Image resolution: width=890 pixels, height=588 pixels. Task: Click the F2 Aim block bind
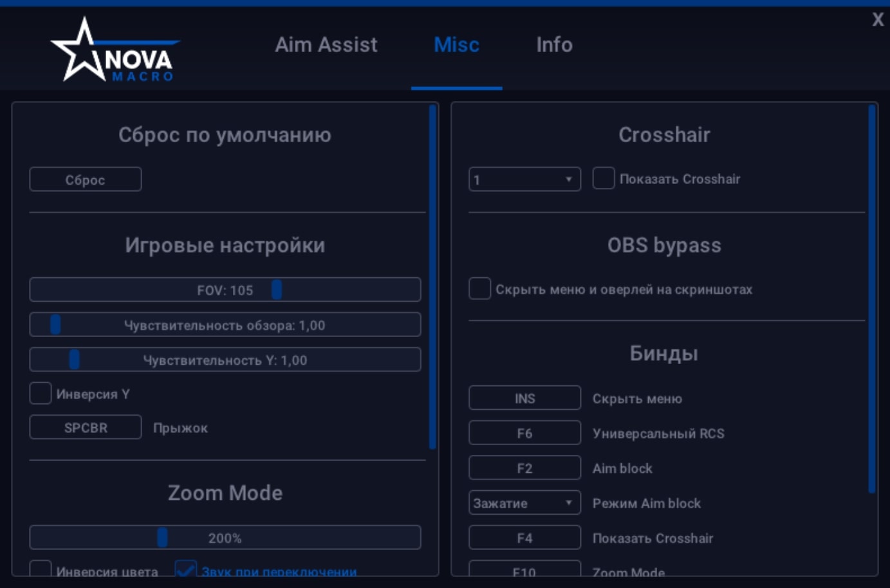click(x=524, y=468)
